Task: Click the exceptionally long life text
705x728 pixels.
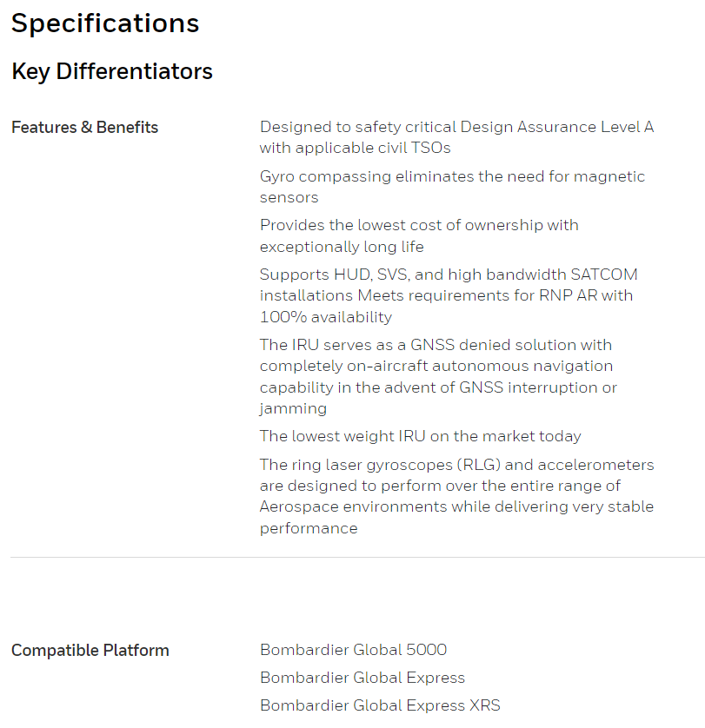Action: [x=342, y=247]
